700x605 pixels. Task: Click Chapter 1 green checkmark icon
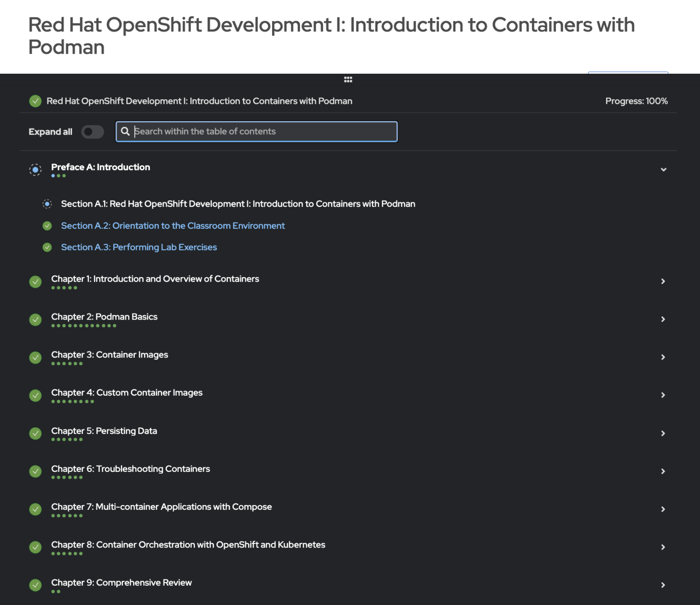(35, 282)
